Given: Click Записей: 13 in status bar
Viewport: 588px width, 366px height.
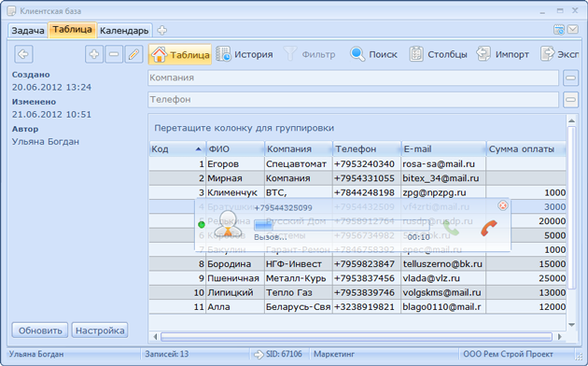Looking at the screenshot, I should point(167,354).
